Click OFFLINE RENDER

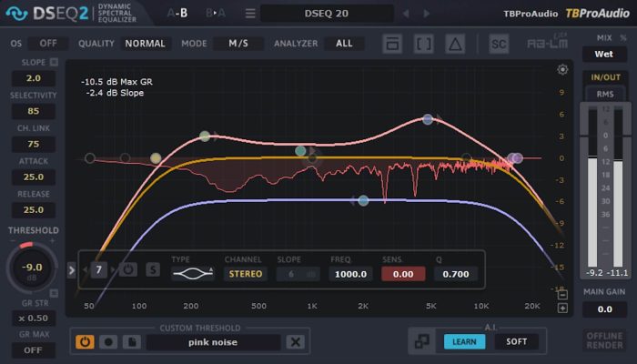pyautogui.click(x=604, y=340)
